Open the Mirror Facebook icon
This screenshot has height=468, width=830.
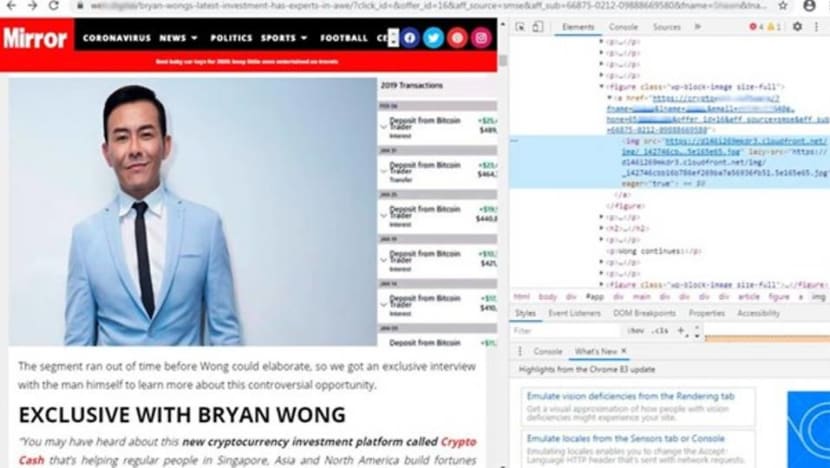point(410,38)
